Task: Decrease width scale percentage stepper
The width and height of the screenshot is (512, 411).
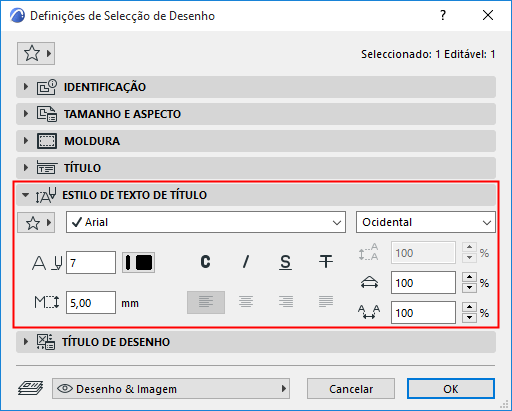Action: (x=469, y=288)
